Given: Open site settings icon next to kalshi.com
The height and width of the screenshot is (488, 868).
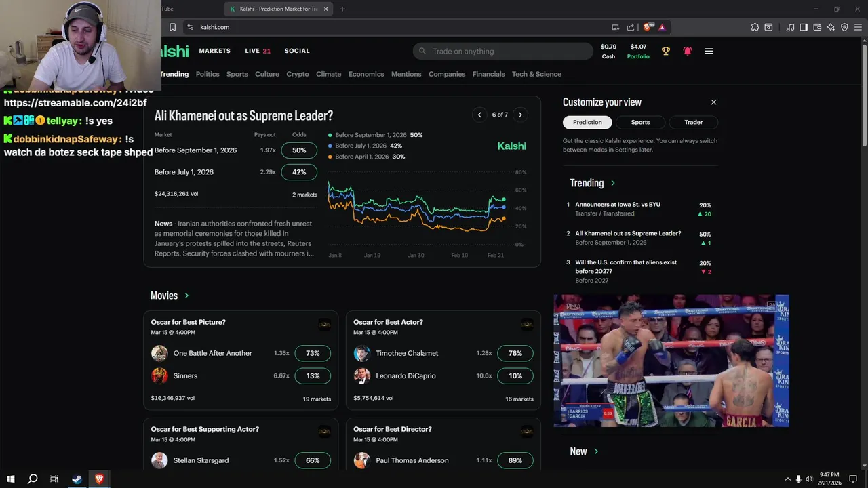Looking at the screenshot, I should (x=190, y=27).
